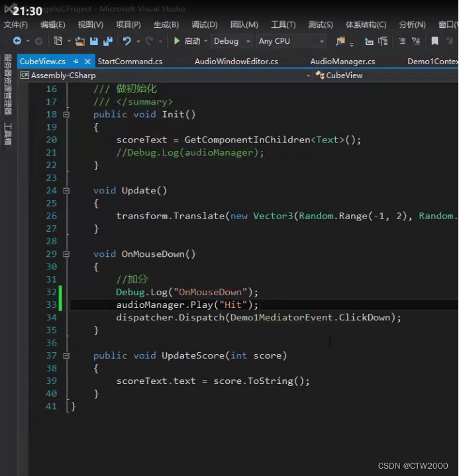The height and width of the screenshot is (476, 459).
Task: Click the dispatcher.Dispatch code line
Action: [x=258, y=318]
